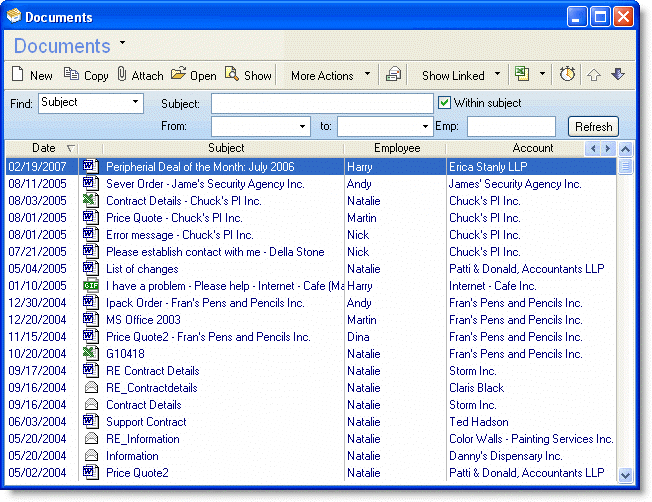652x502 pixels.
Task: Sort list by Employee column header
Action: tap(396, 148)
